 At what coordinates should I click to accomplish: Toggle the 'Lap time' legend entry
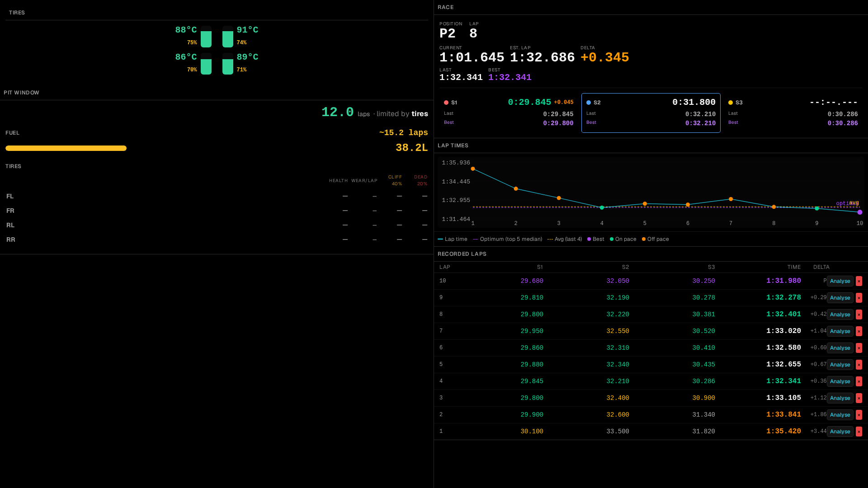453,239
